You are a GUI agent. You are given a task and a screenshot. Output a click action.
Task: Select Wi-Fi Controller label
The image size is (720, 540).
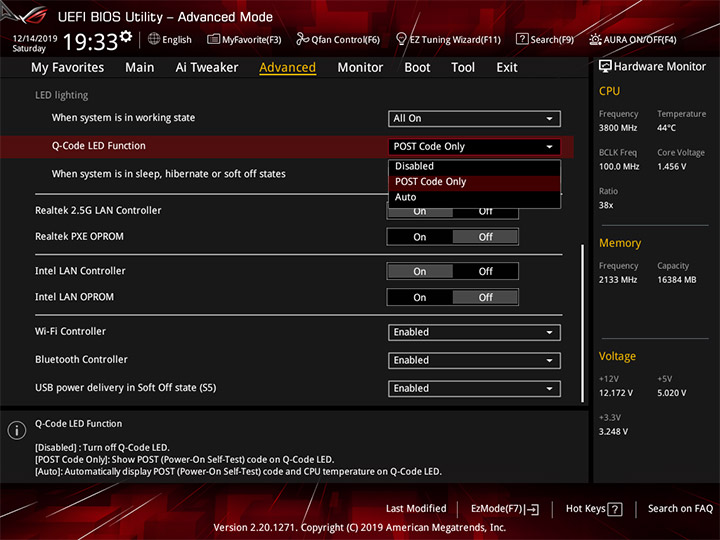point(70,331)
